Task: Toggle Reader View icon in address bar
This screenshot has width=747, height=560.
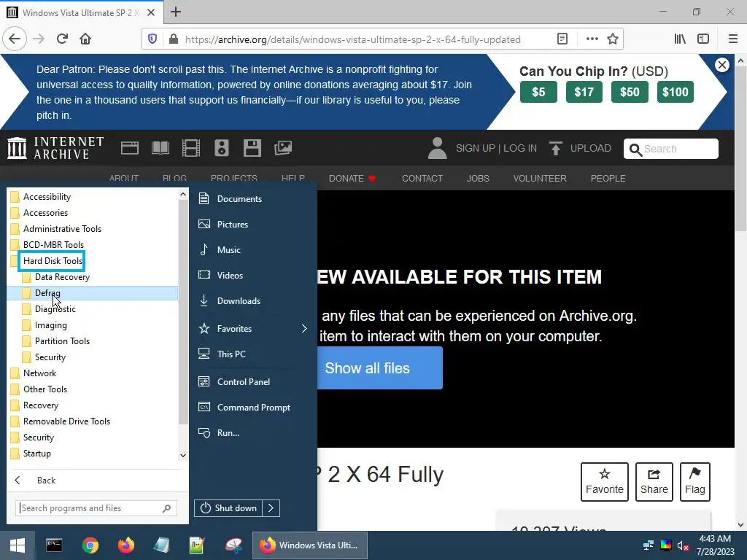Action: pos(562,39)
